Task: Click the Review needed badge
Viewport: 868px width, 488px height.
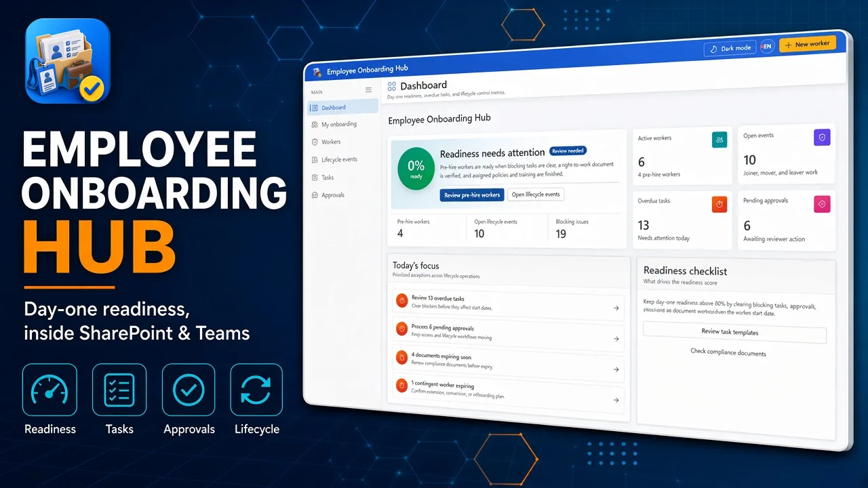Action: [568, 150]
